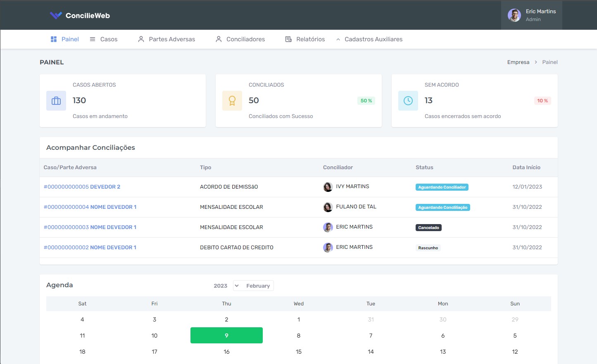The image size is (597, 364).
Task: Click Acompanhar Conciliações heading
Action: click(90, 148)
